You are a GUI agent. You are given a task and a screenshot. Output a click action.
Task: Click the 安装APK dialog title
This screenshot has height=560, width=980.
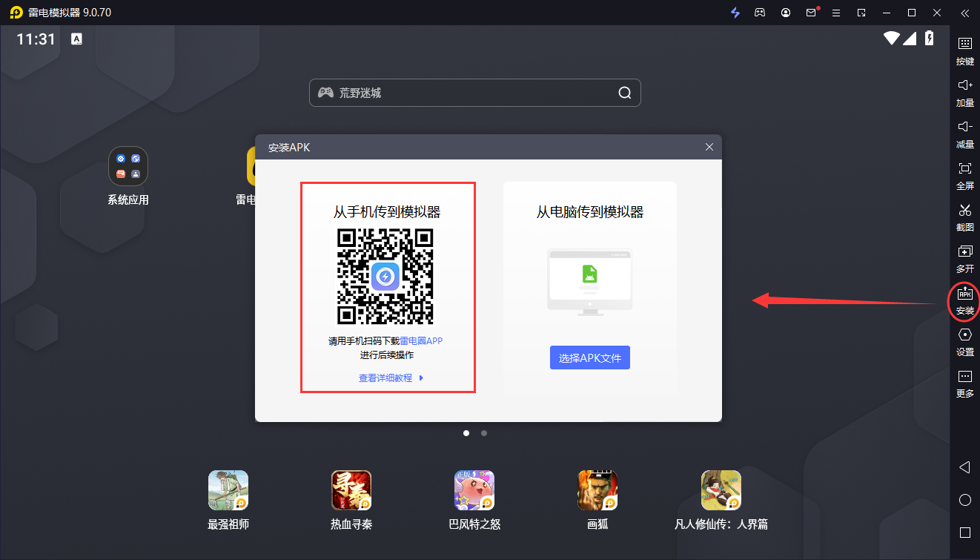pyautogui.click(x=289, y=147)
